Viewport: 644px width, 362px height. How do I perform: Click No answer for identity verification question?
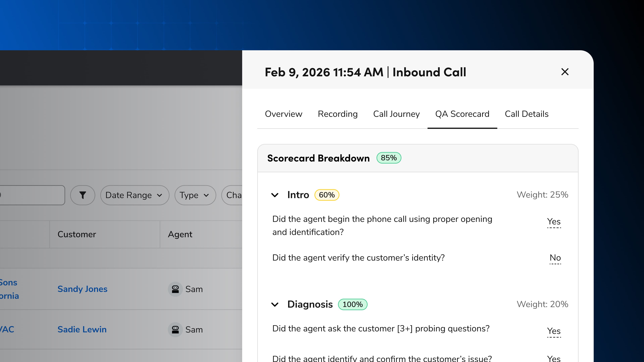coord(555,258)
